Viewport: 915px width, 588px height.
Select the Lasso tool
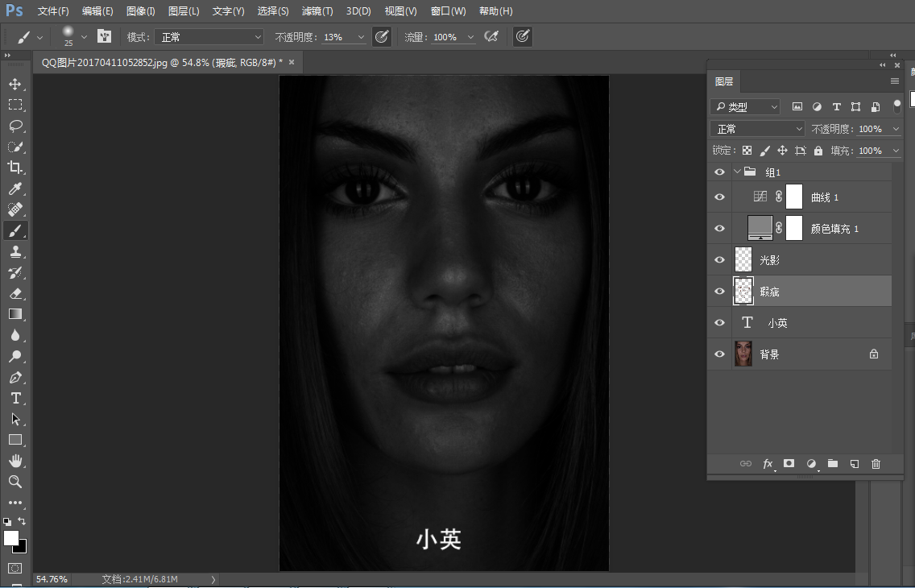point(14,126)
